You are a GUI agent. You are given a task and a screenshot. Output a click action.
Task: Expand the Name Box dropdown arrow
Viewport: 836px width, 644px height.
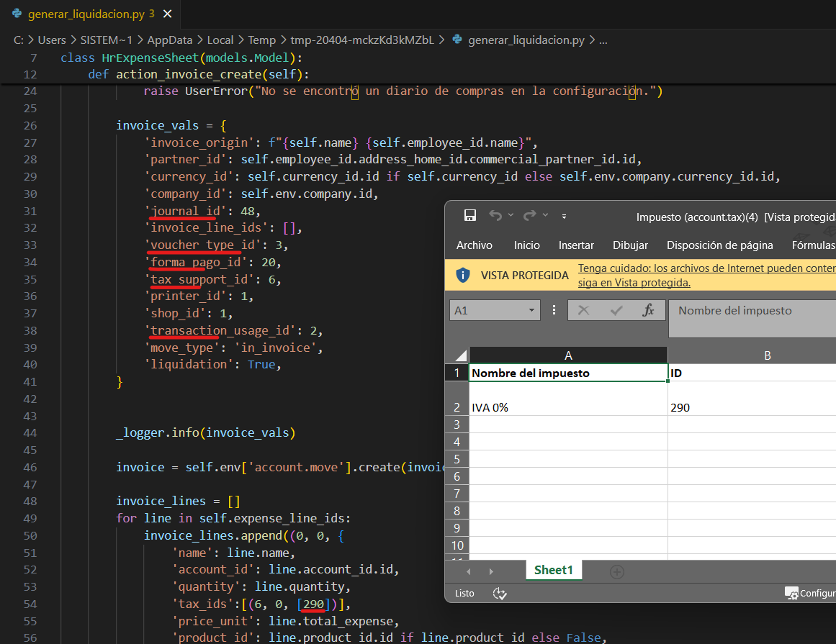pos(531,310)
